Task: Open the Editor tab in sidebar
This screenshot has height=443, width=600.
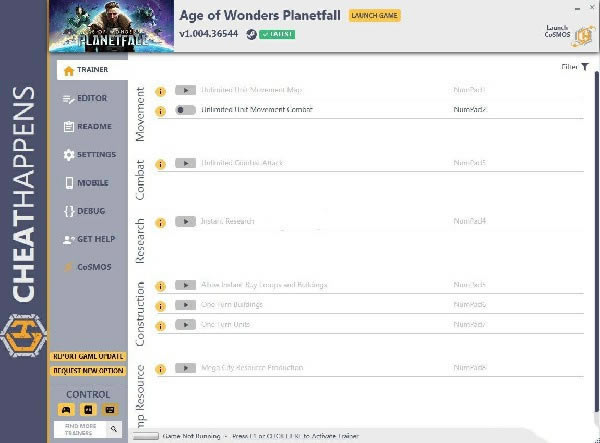Action: point(90,98)
